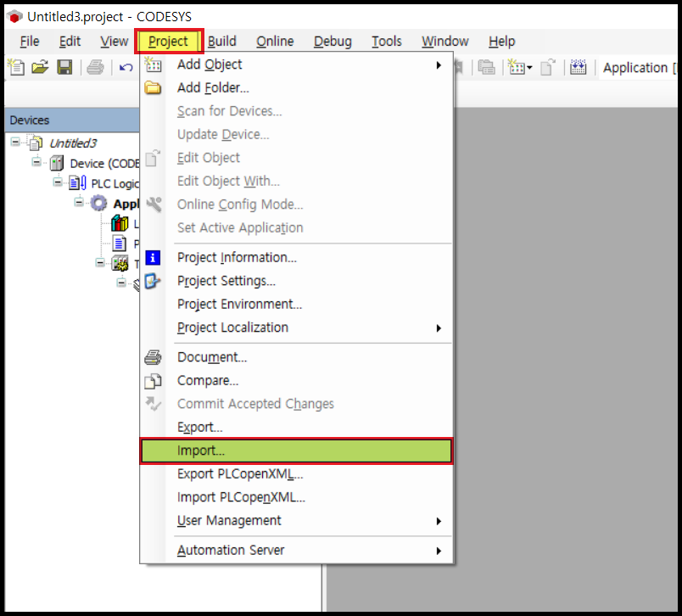The width and height of the screenshot is (682, 616).
Task: Click the blue Project Information icon
Action: point(153,258)
